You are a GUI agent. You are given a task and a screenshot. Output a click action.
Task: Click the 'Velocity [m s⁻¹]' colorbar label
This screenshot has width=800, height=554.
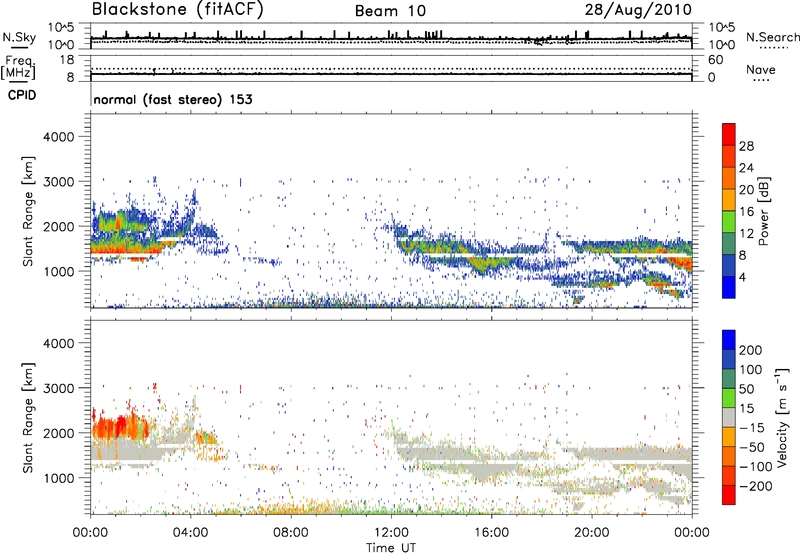click(x=781, y=417)
